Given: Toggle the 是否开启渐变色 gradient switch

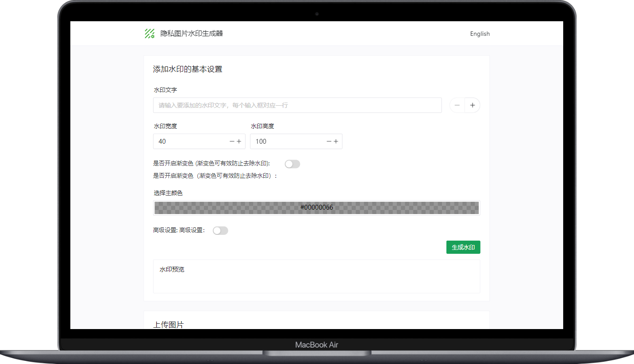Looking at the screenshot, I should pos(292,164).
